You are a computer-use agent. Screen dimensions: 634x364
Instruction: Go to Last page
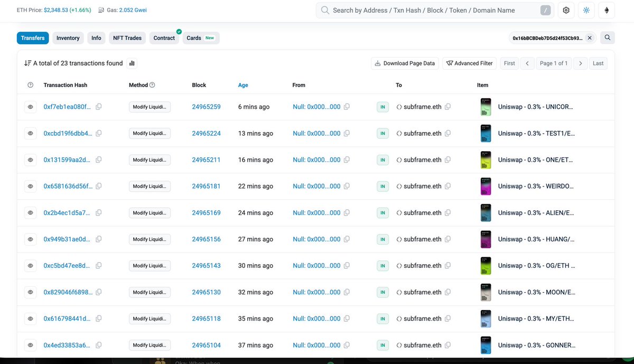[x=598, y=63]
